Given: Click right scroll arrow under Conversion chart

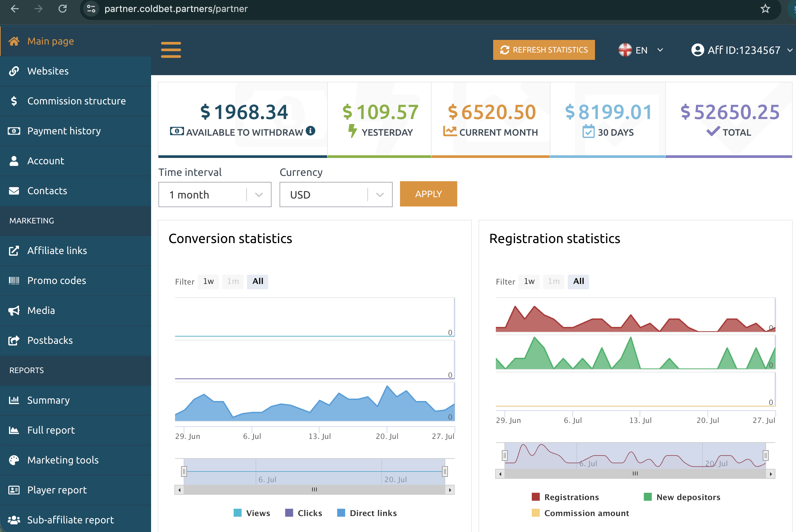Looking at the screenshot, I should (x=450, y=489).
